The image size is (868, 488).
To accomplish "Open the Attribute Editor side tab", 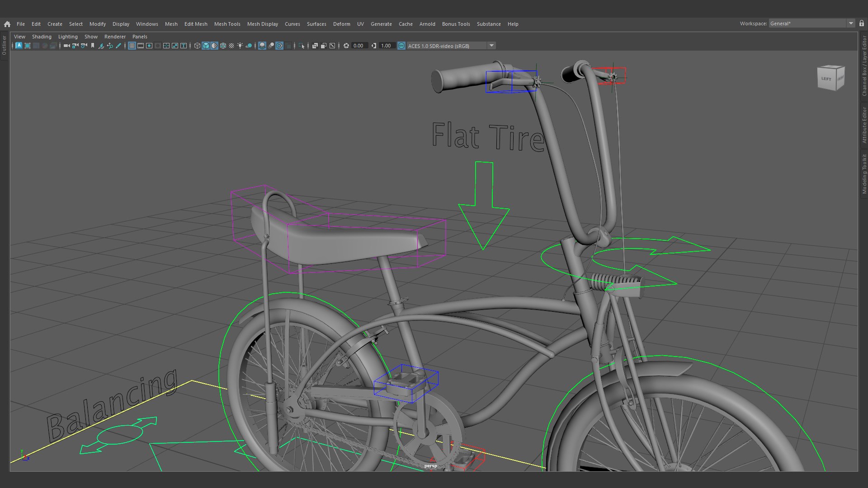I will point(864,125).
